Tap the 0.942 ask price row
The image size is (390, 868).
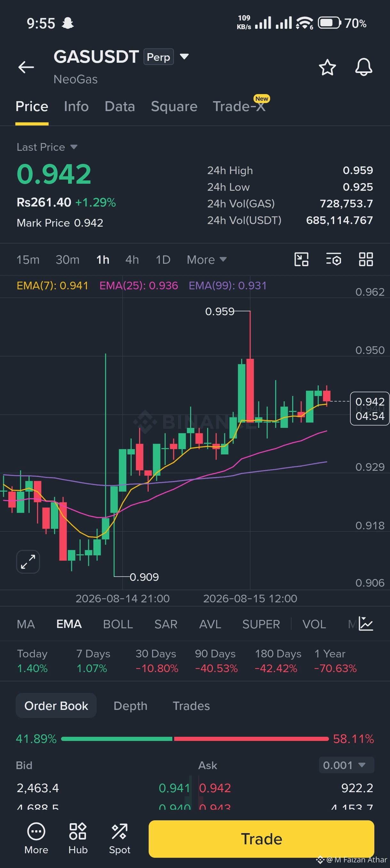(x=286, y=788)
